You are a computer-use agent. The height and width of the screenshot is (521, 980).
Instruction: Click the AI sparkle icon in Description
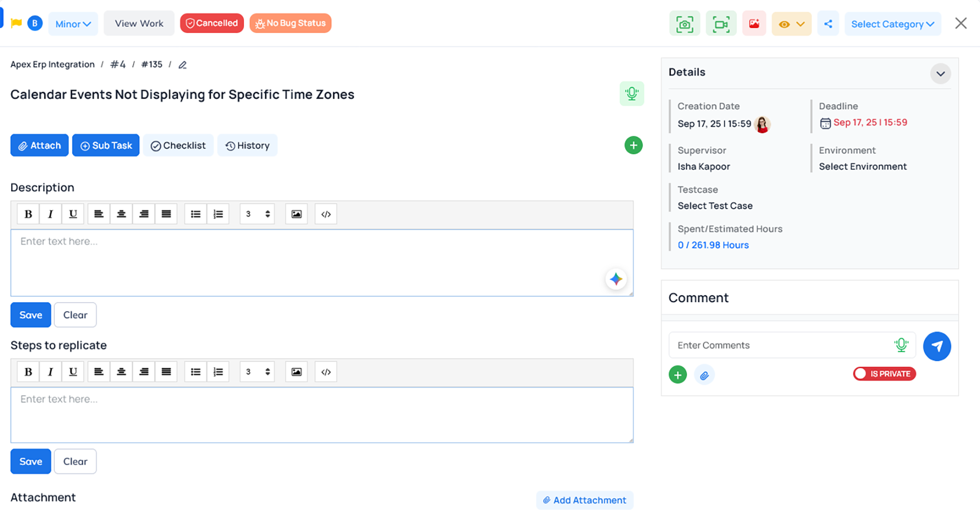click(x=616, y=279)
